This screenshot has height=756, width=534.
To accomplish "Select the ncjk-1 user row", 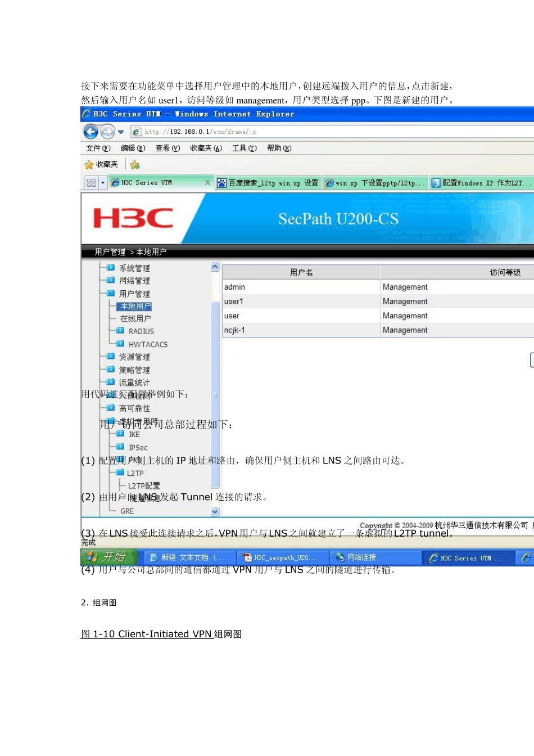I will tap(378, 330).
